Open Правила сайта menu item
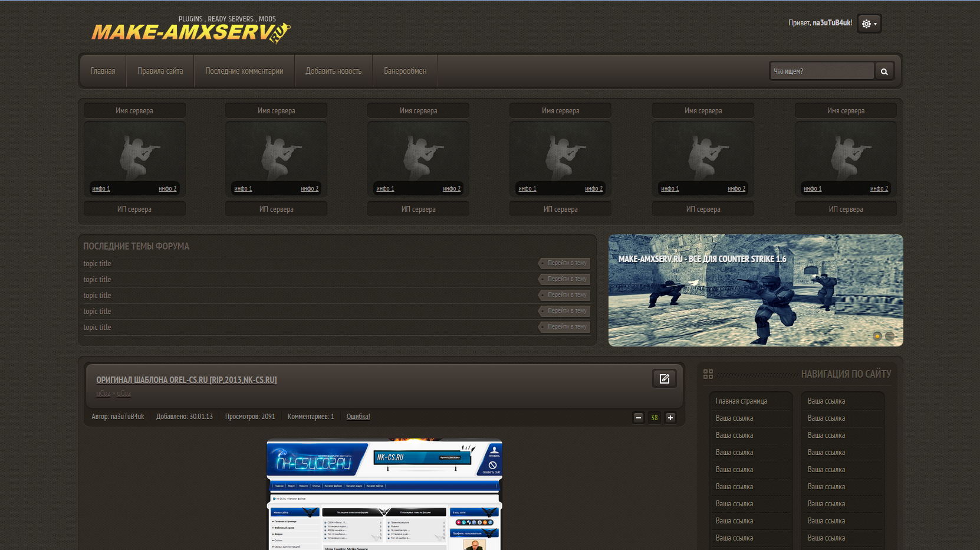The width and height of the screenshot is (980, 550). [160, 71]
